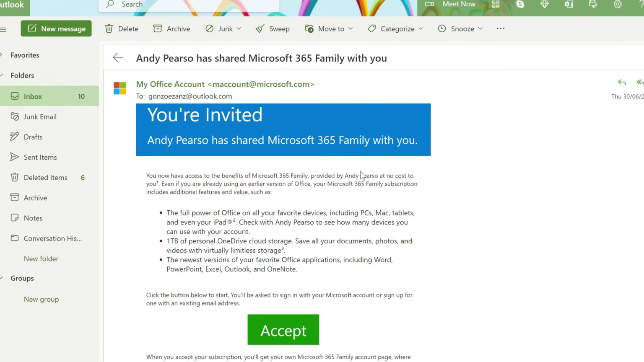Go back to the inbox with back arrow

click(x=118, y=57)
